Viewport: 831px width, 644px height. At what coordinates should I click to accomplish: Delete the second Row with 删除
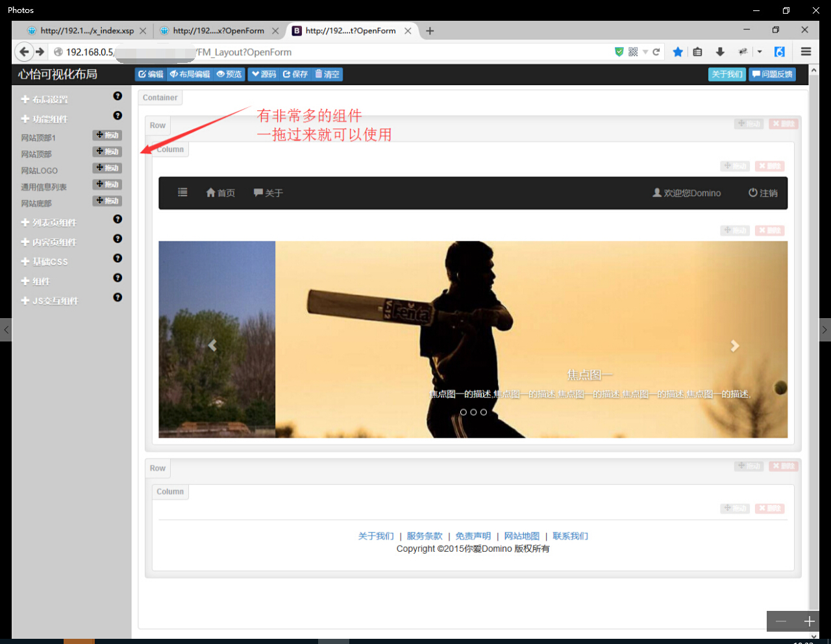tap(784, 466)
